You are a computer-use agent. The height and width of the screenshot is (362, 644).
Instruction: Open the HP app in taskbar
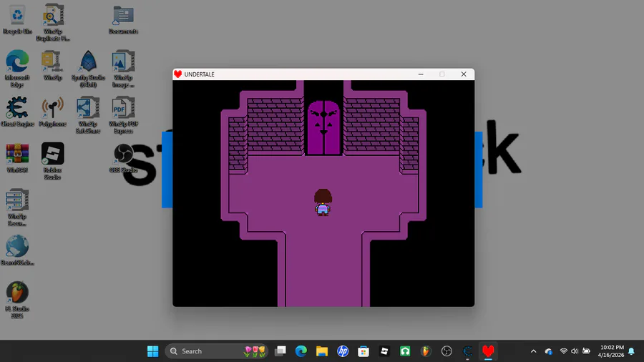(343, 351)
